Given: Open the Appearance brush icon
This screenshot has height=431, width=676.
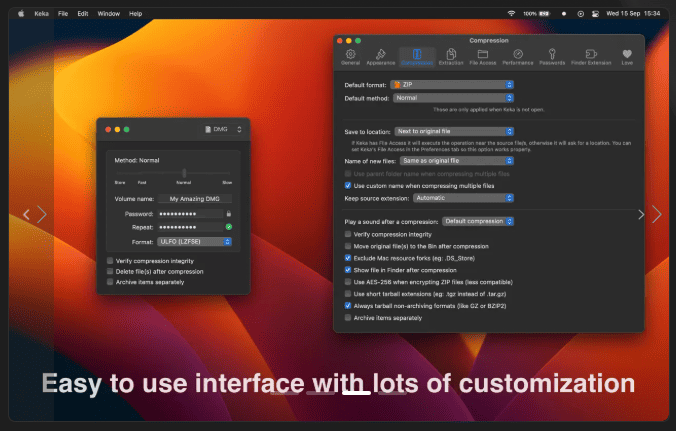Looking at the screenshot, I should click(380, 54).
